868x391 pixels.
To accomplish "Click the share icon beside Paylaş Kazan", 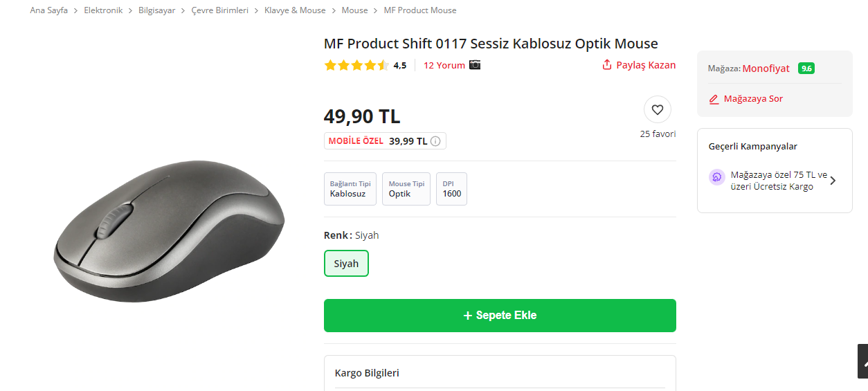I will [607, 65].
